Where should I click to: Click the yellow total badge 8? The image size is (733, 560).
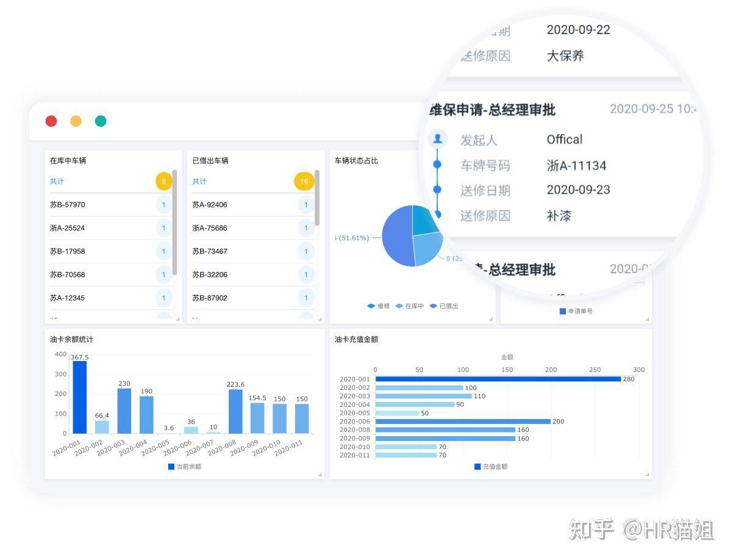(163, 181)
